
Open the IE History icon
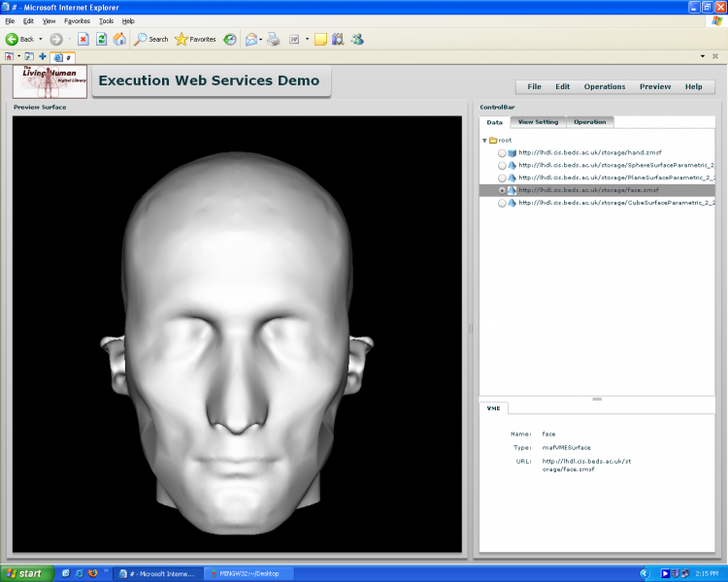tap(229, 39)
